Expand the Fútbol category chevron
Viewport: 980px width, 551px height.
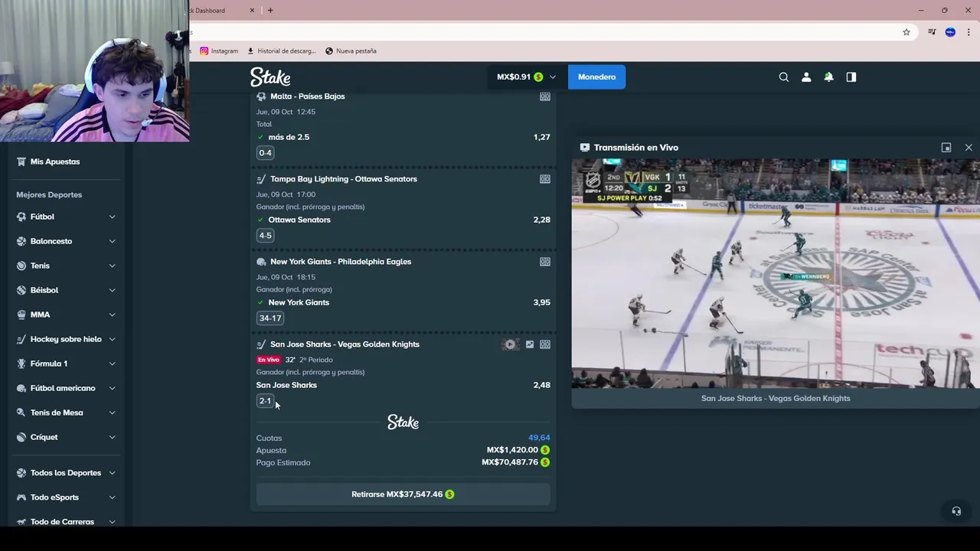click(112, 217)
